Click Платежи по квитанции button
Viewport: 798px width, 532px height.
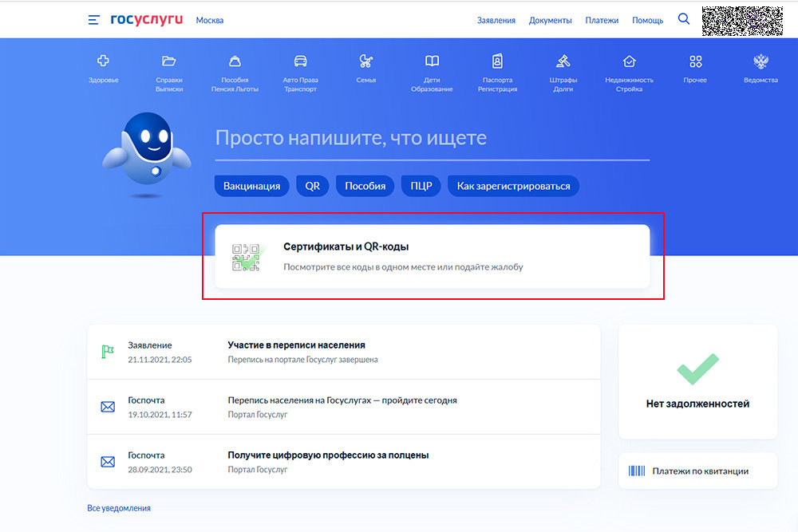click(698, 471)
